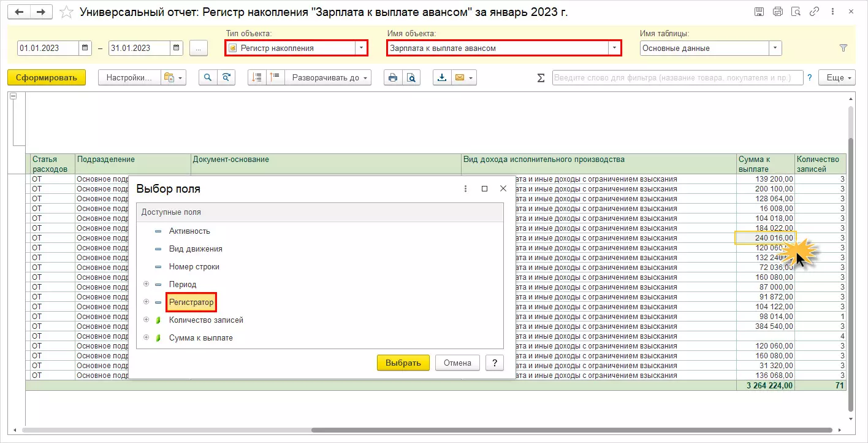Open help in the Выбор поля dialog
The width and height of the screenshot is (868, 443).
pyautogui.click(x=494, y=363)
